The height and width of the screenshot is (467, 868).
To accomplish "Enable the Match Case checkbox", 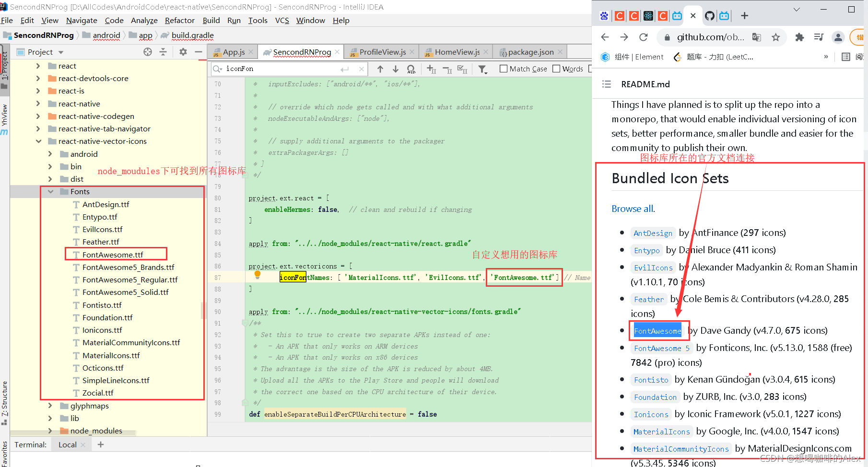I will coord(504,69).
